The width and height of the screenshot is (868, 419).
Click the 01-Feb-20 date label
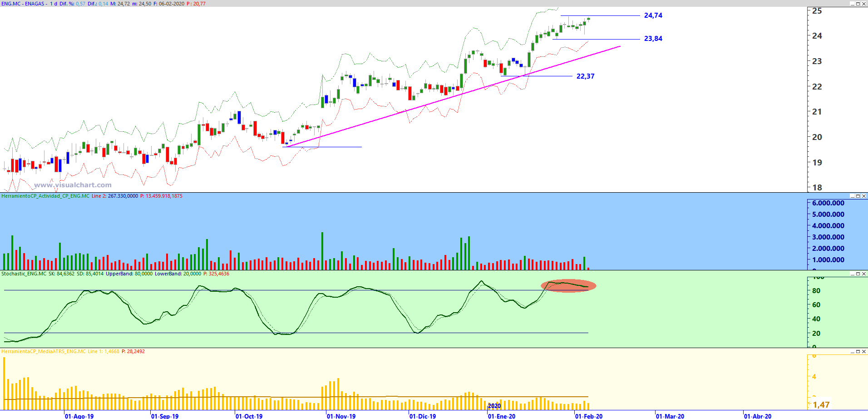(x=589, y=416)
